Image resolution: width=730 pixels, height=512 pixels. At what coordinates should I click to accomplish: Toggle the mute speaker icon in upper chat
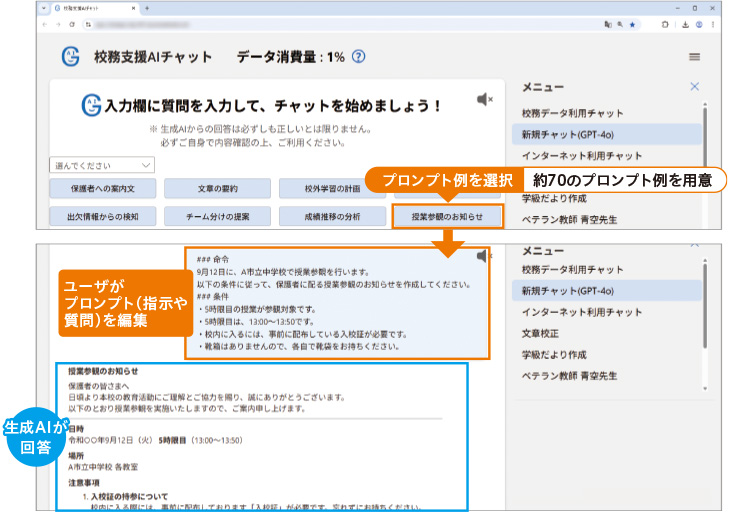(x=485, y=99)
